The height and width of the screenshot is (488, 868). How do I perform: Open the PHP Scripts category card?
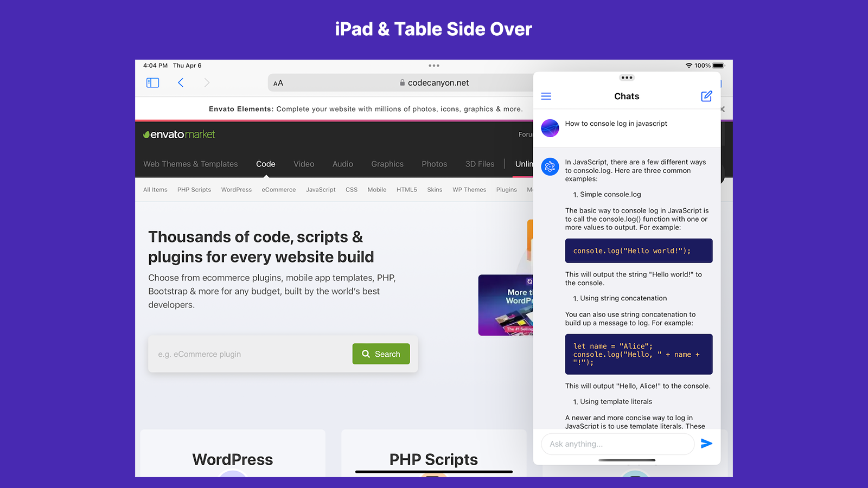(433, 453)
